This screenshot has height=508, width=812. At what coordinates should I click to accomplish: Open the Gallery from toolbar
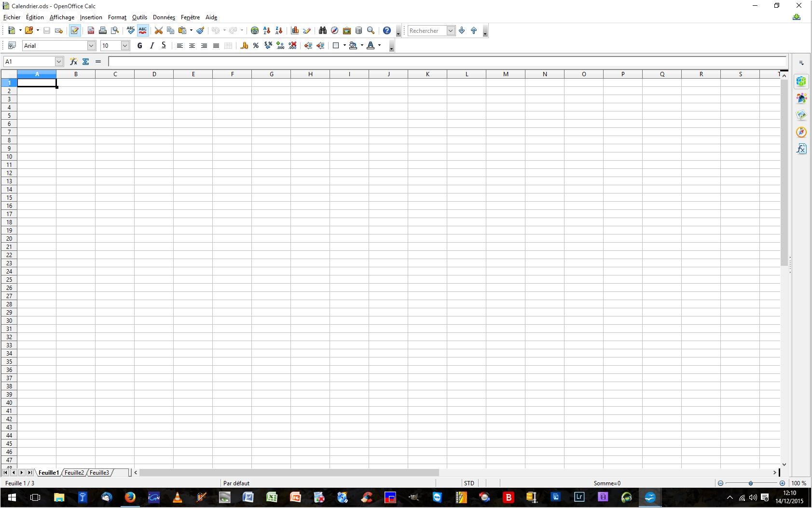pyautogui.click(x=347, y=30)
